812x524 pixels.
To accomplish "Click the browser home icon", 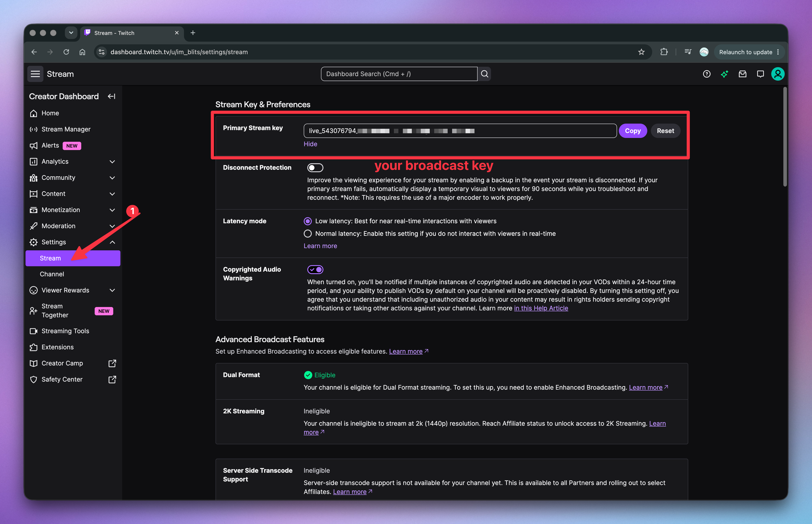I will tap(82, 52).
